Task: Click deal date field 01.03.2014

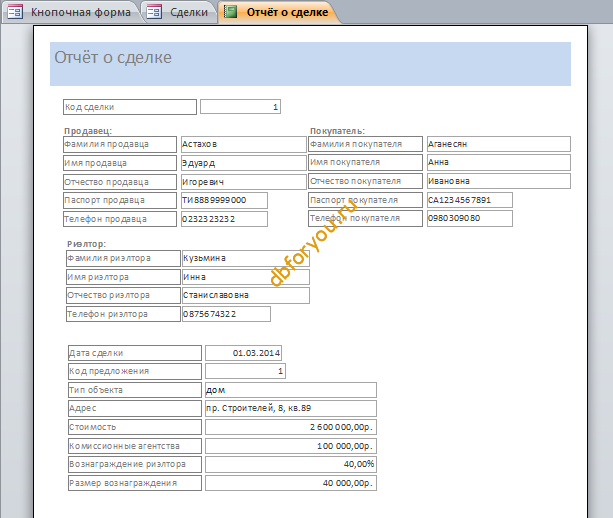Action: pos(243,353)
